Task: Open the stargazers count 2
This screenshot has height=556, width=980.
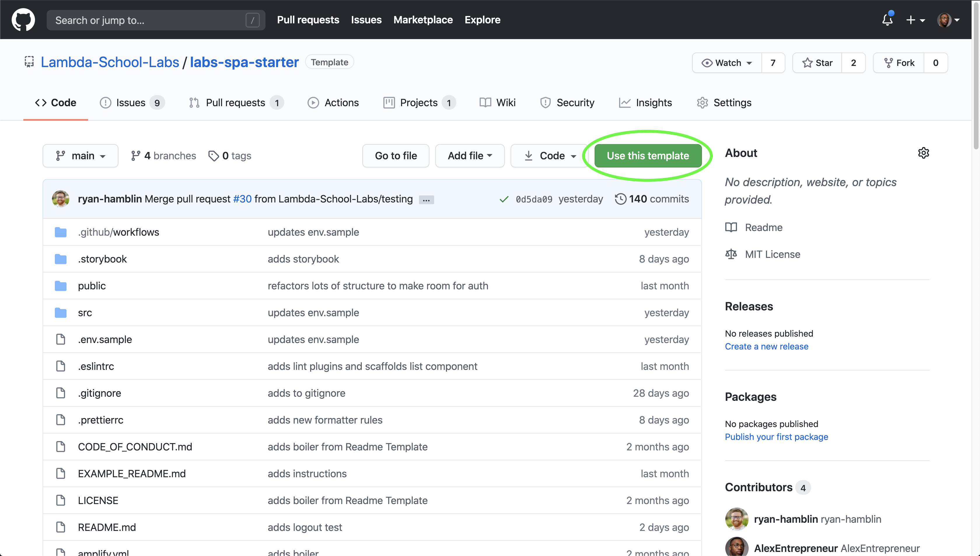Action: point(854,63)
